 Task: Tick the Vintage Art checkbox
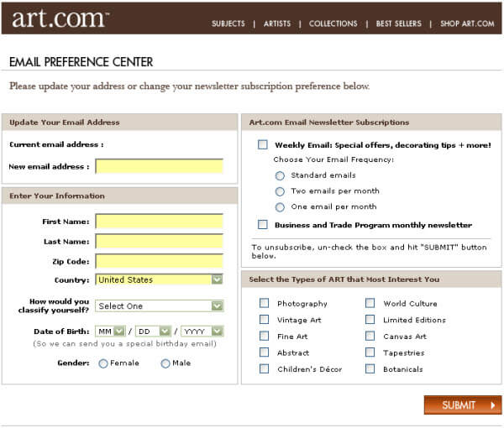pyautogui.click(x=265, y=319)
